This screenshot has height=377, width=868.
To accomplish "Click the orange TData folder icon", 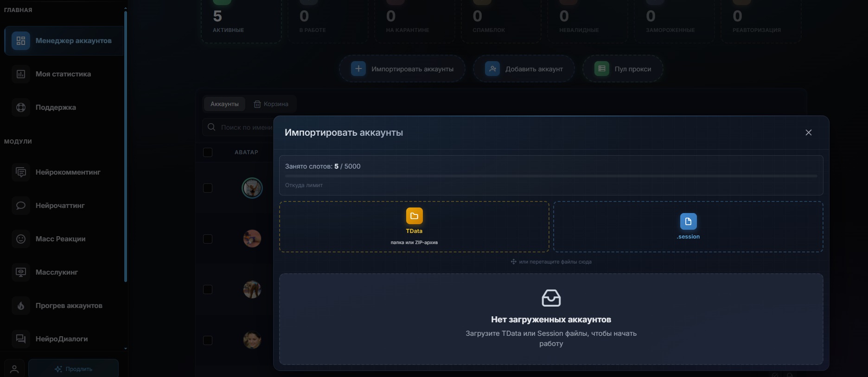I will pos(415,216).
